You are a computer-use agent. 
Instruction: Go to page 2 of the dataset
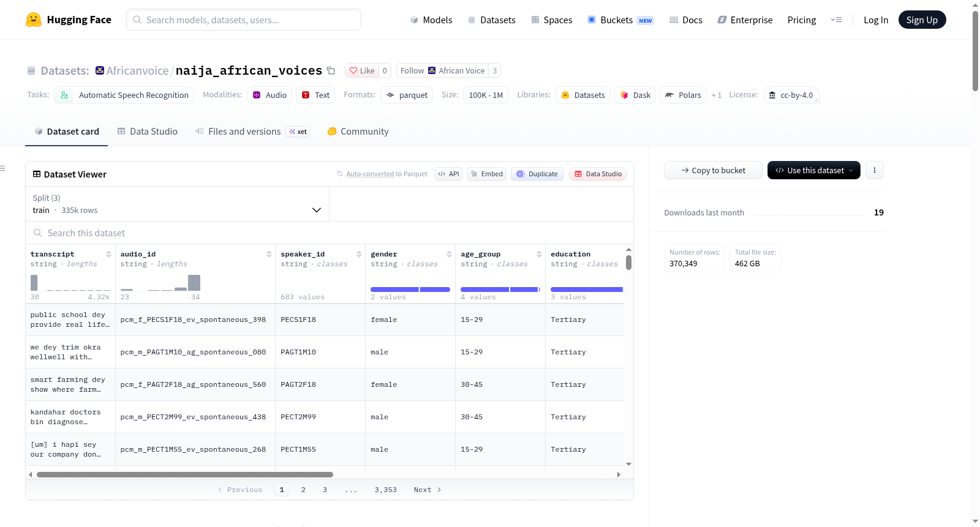pos(303,490)
